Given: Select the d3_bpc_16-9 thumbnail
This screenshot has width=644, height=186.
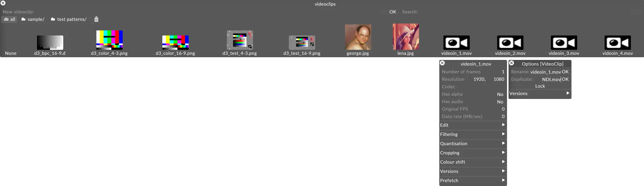Looking at the screenshot, I should click(50, 43).
